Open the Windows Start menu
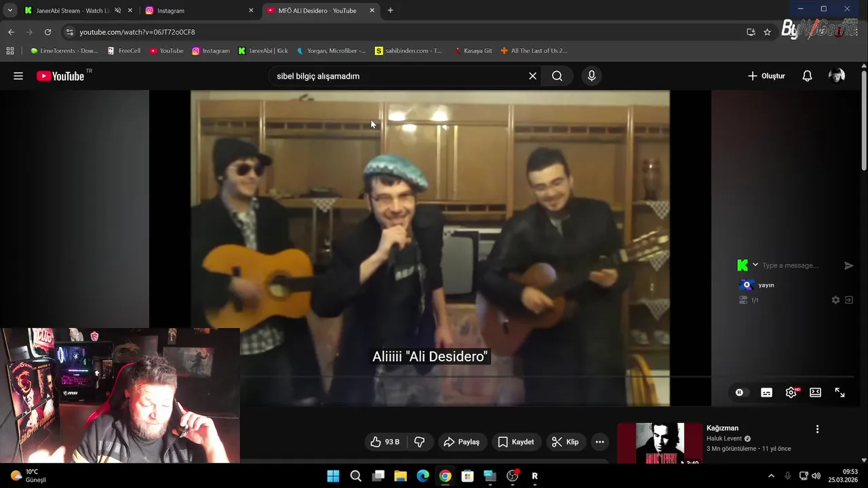Screen dimensions: 868x488 point(333,476)
